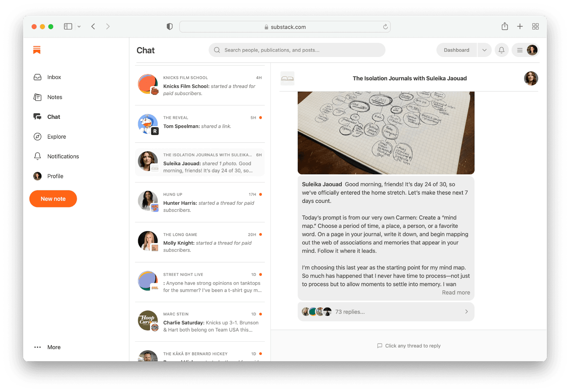Select The Isolation Journals chat row
Viewport: 570px width, 392px height.
(x=200, y=163)
